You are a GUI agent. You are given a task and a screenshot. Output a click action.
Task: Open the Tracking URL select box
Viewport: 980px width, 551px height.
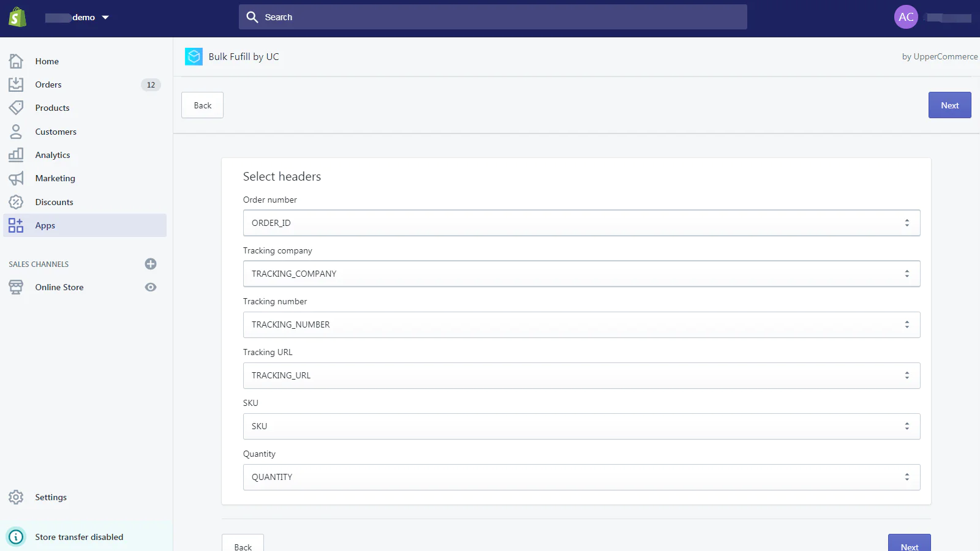point(581,375)
